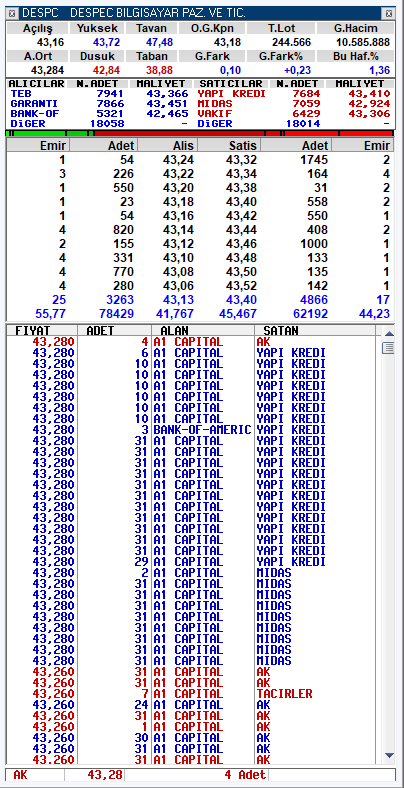
Task: Select the VAKIF seller row
Action: pos(294,114)
